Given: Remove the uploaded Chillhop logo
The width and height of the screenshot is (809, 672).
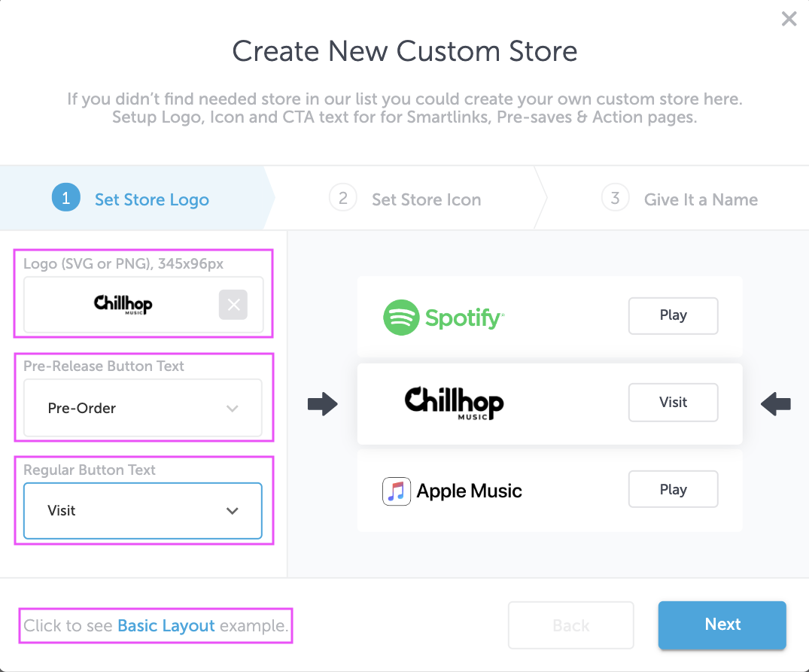Looking at the screenshot, I should [233, 305].
